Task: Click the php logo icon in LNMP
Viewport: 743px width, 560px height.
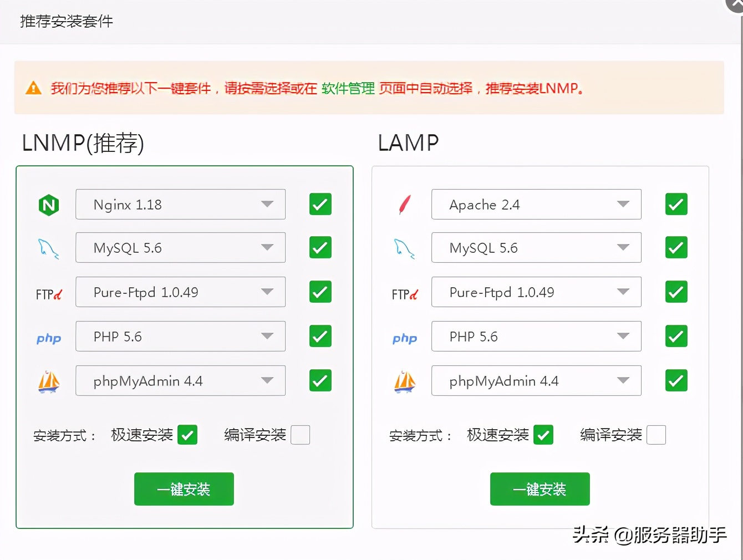Action: click(49, 338)
